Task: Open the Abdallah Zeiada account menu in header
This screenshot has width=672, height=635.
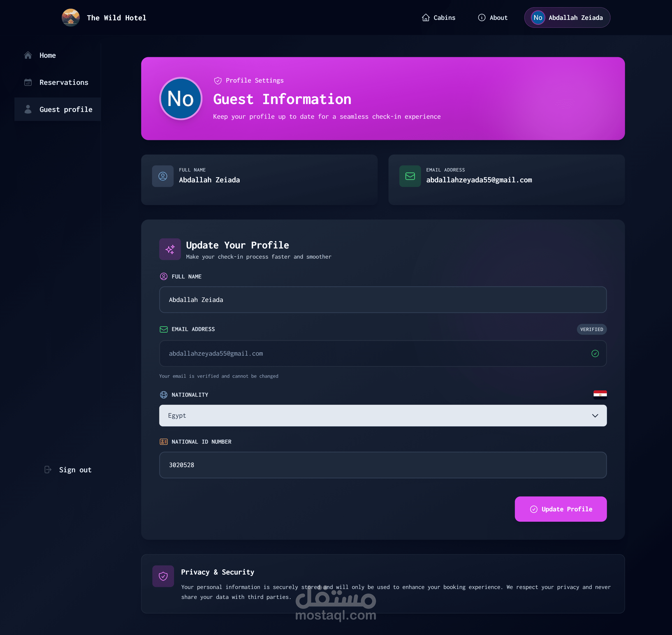Action: tap(567, 18)
